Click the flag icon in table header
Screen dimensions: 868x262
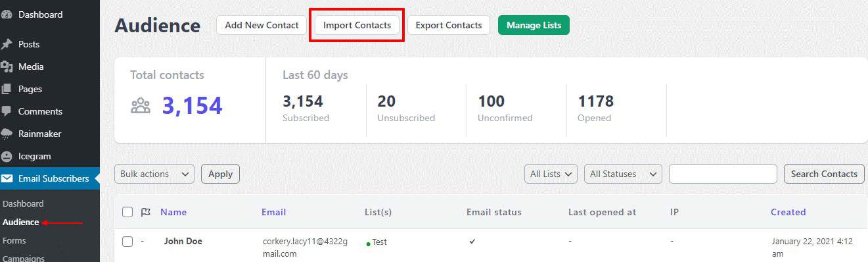coord(146,212)
